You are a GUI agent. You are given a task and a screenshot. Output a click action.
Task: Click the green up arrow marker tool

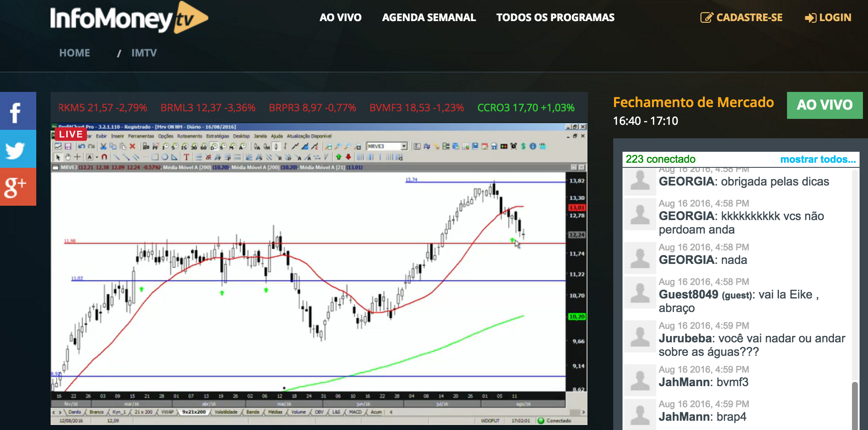[x=339, y=157]
